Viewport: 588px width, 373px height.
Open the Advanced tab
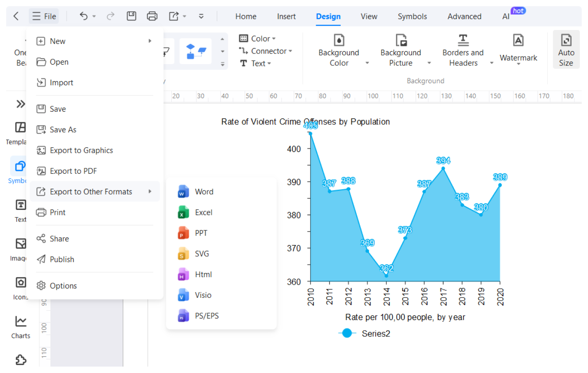(x=464, y=16)
